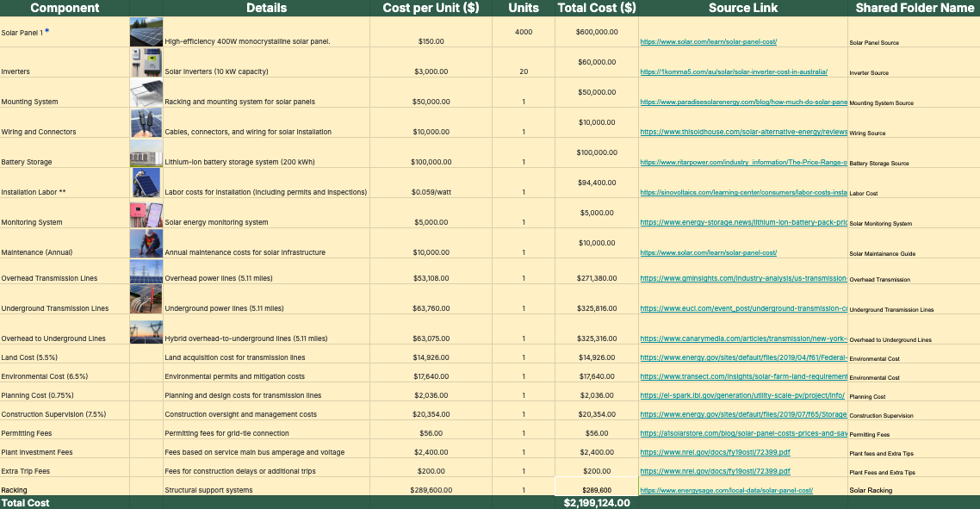Select the Battery Storage Source folder cell
This screenshot has width=980, height=509.
coord(914,153)
